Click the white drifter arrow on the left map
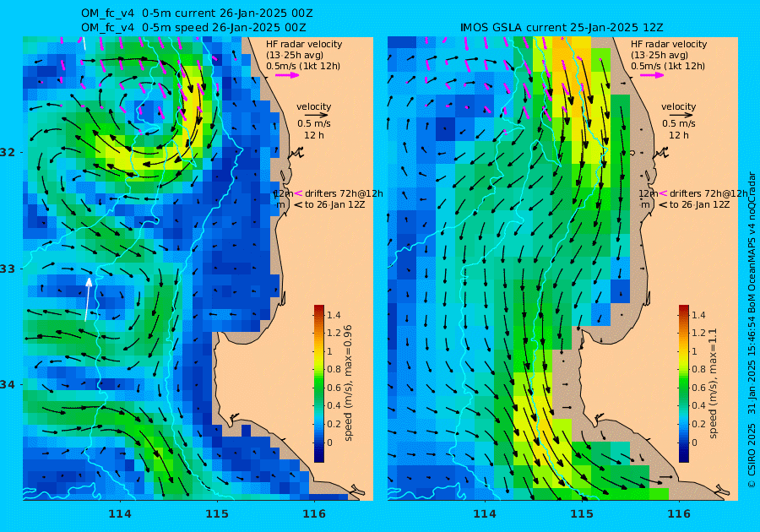The height and width of the screenshot is (532, 760). (x=88, y=299)
